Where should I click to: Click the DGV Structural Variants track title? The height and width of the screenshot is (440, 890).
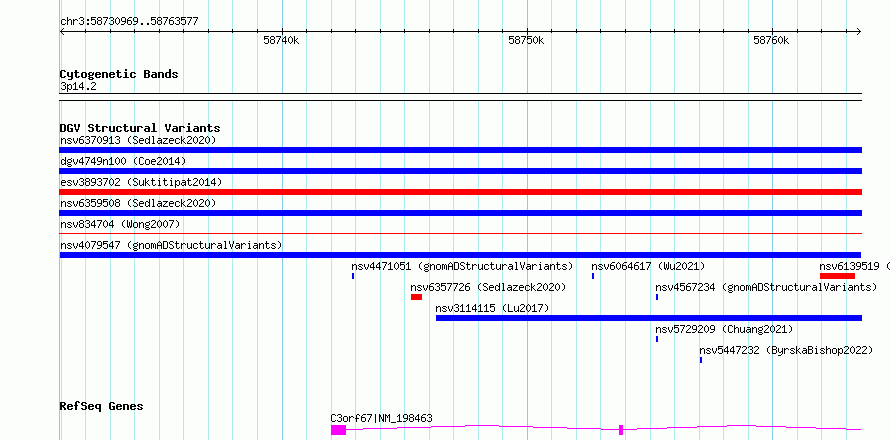(x=140, y=128)
